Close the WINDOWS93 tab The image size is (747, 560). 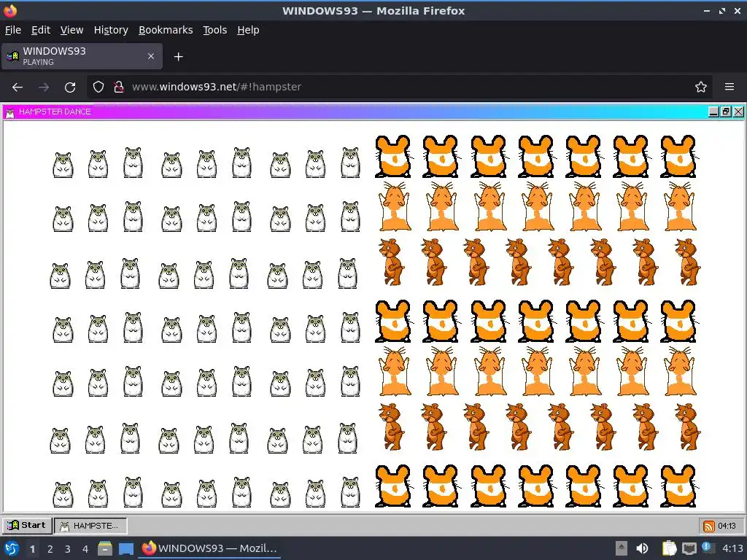coord(150,56)
